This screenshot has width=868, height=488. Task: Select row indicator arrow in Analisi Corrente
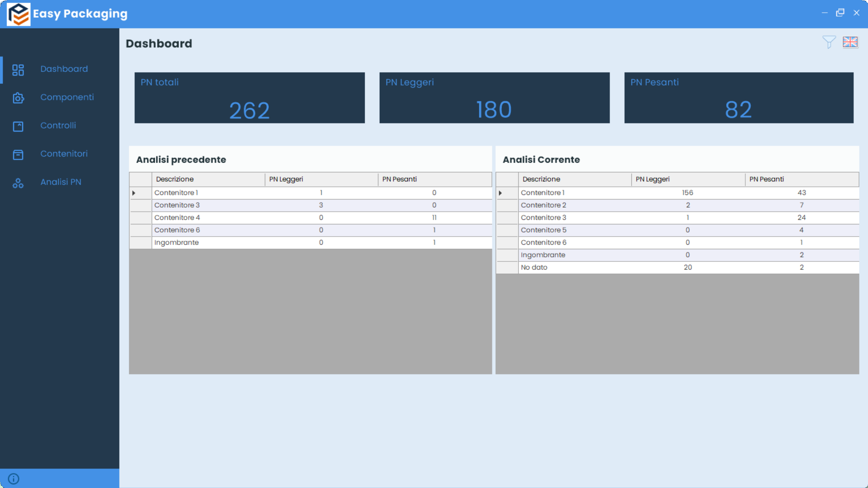pyautogui.click(x=501, y=193)
